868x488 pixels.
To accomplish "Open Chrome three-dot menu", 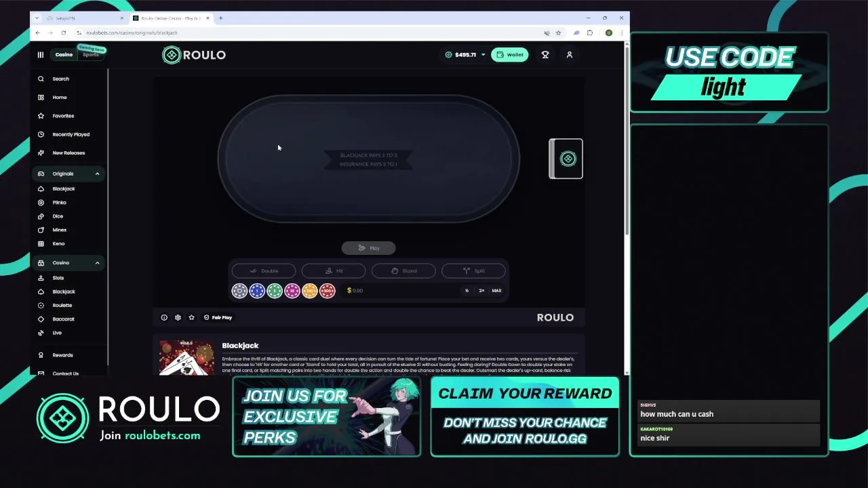I will point(621,33).
